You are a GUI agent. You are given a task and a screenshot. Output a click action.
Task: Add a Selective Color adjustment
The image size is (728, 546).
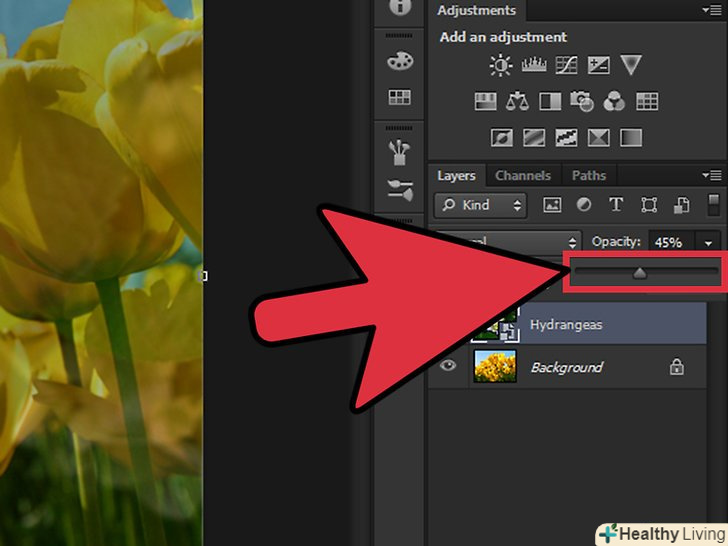click(598, 138)
